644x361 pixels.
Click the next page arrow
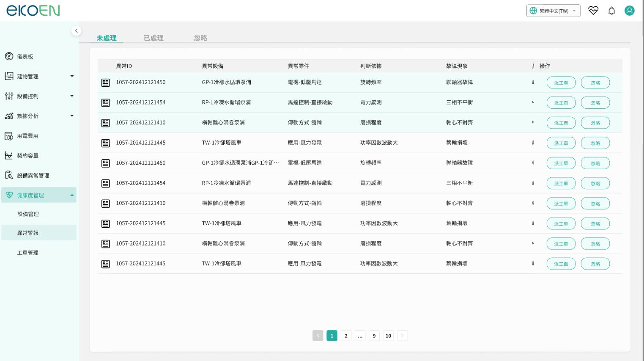[402, 336]
